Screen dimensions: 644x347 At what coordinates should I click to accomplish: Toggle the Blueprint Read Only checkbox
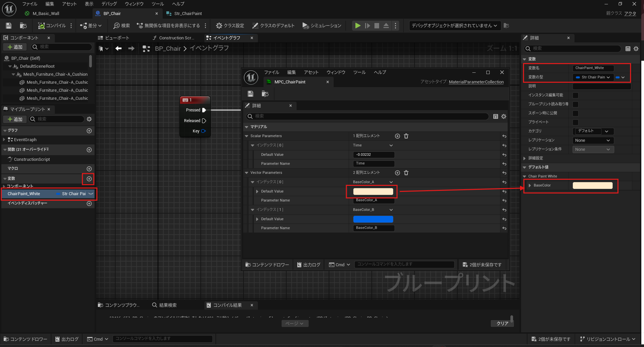[x=576, y=104]
